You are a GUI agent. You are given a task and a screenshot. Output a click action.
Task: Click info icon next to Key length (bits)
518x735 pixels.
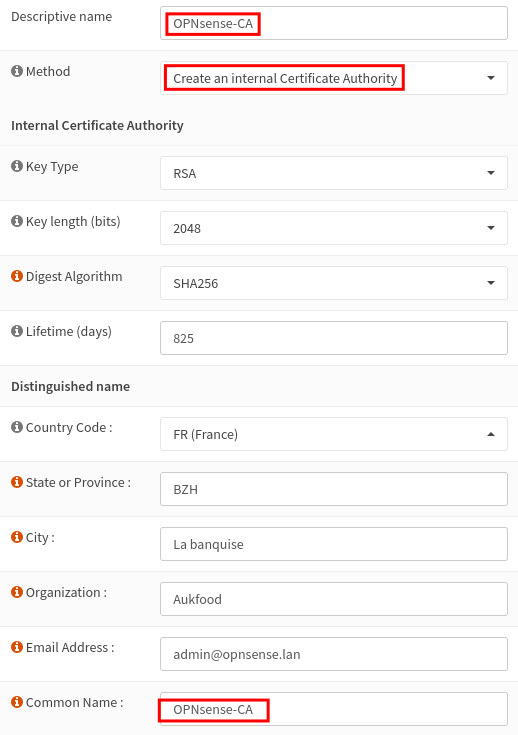[17, 221]
